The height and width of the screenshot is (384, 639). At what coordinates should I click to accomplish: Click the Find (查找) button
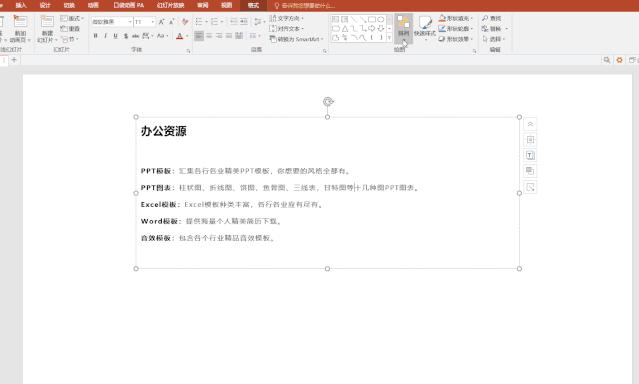pyautogui.click(x=492, y=18)
